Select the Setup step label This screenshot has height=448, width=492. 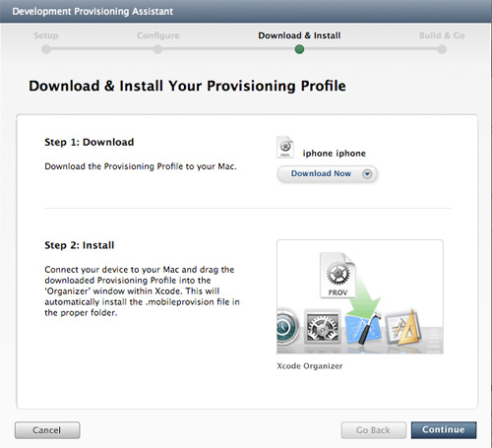click(46, 35)
